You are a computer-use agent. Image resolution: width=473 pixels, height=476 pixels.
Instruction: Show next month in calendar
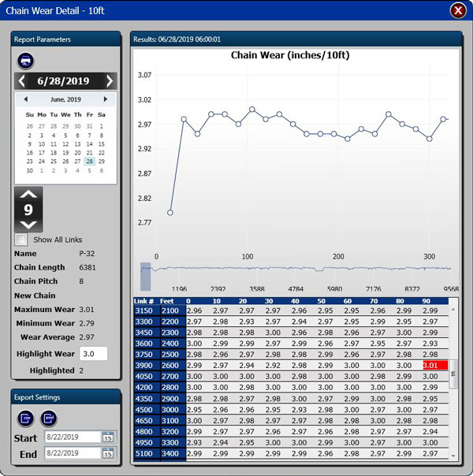pyautogui.click(x=106, y=99)
